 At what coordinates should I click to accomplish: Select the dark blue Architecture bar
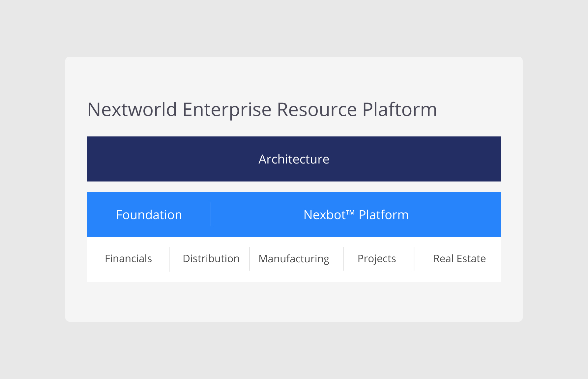tap(294, 159)
